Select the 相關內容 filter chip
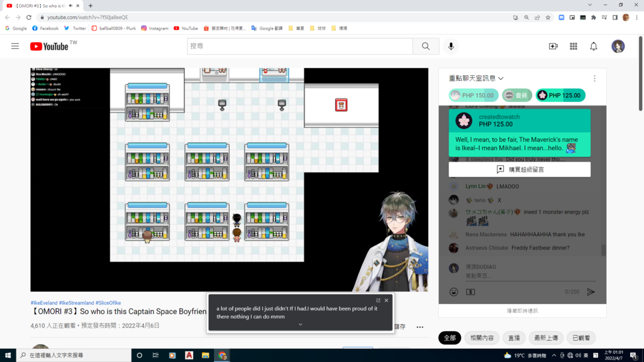The image size is (644, 362). [482, 338]
